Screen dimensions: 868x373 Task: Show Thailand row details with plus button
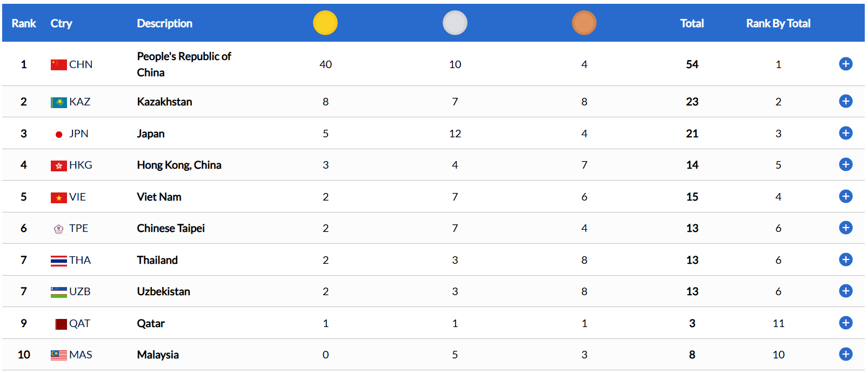pyautogui.click(x=845, y=259)
